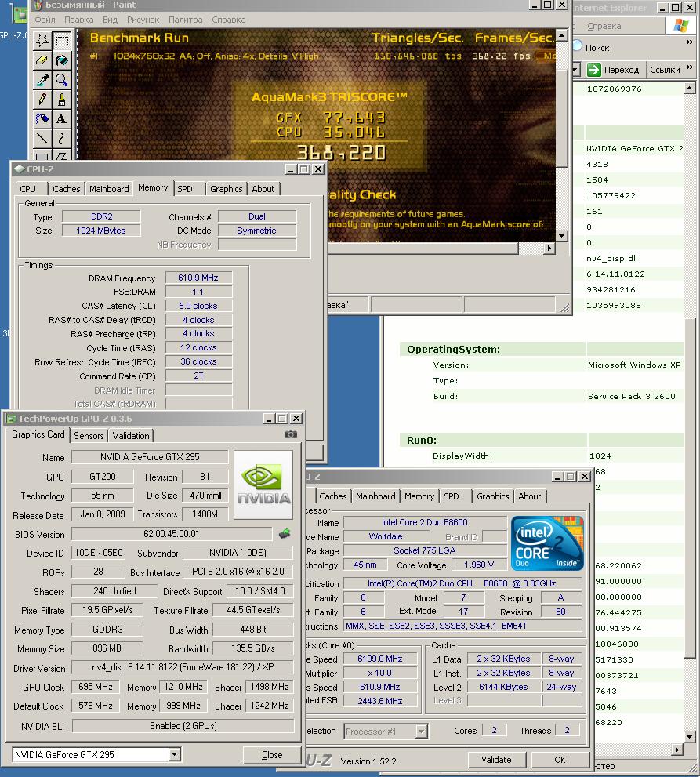
Task: Click the NVIDIA logo in GPU-Z
Action: tap(263, 485)
